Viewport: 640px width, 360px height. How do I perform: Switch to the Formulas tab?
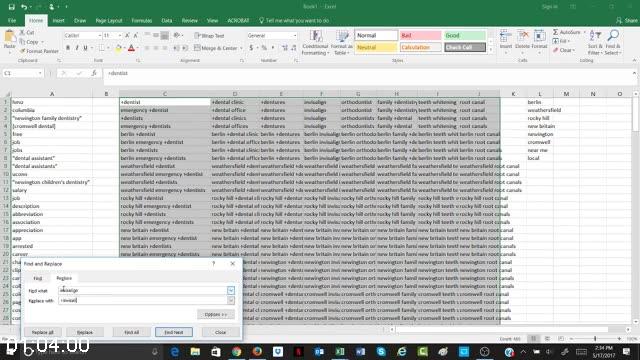pyautogui.click(x=142, y=20)
